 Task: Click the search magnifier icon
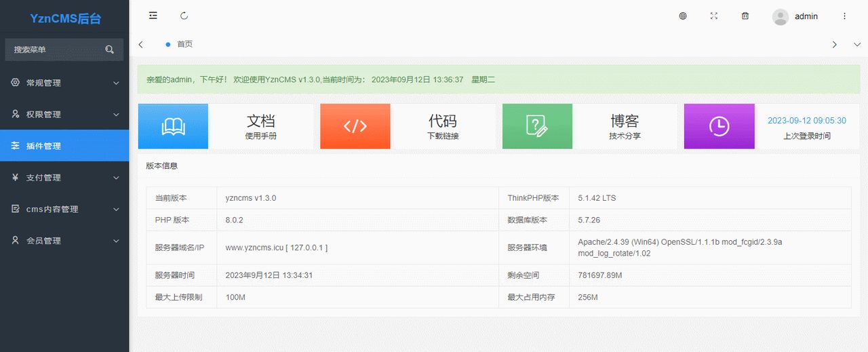point(110,50)
